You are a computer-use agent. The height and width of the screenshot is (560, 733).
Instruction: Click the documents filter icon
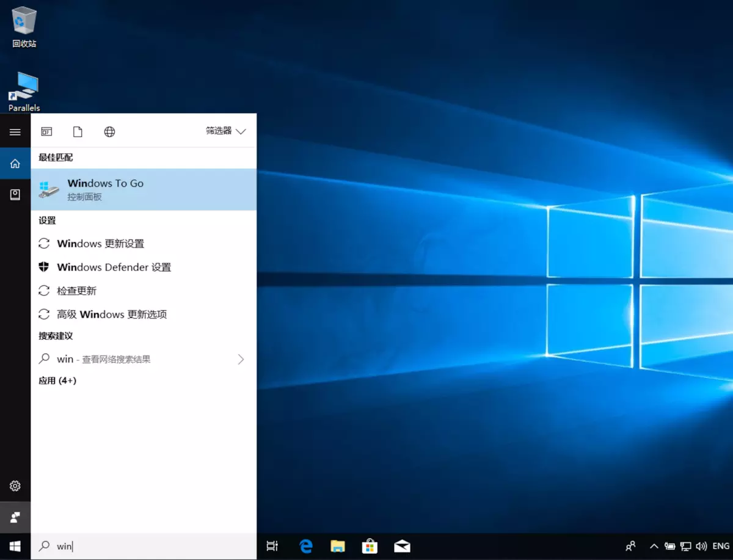(x=78, y=132)
